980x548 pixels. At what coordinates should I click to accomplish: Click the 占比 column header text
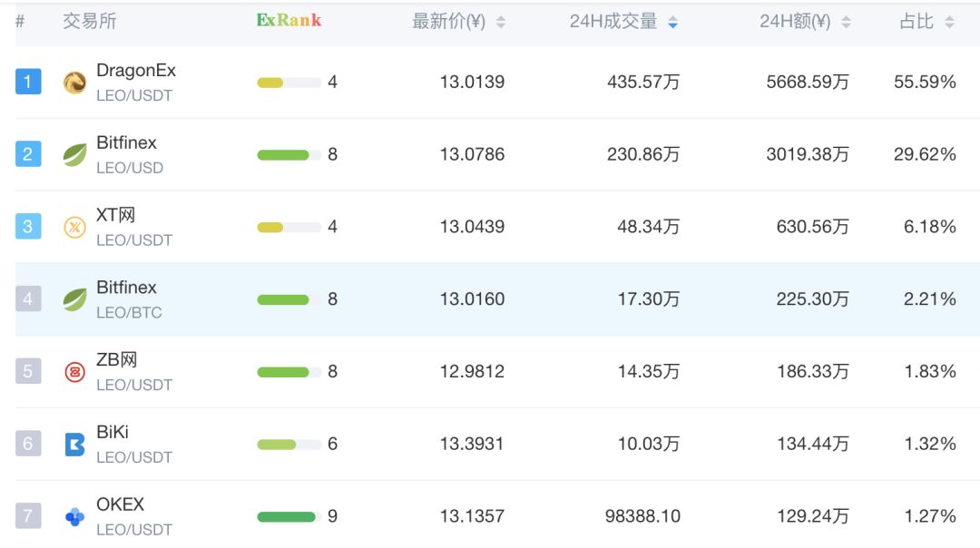click(x=916, y=21)
